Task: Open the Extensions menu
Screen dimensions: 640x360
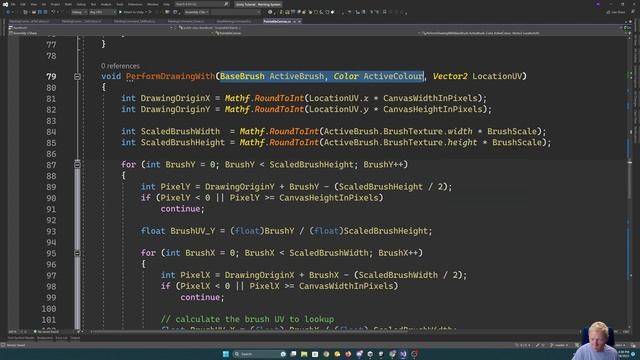Action: pos(135,4)
